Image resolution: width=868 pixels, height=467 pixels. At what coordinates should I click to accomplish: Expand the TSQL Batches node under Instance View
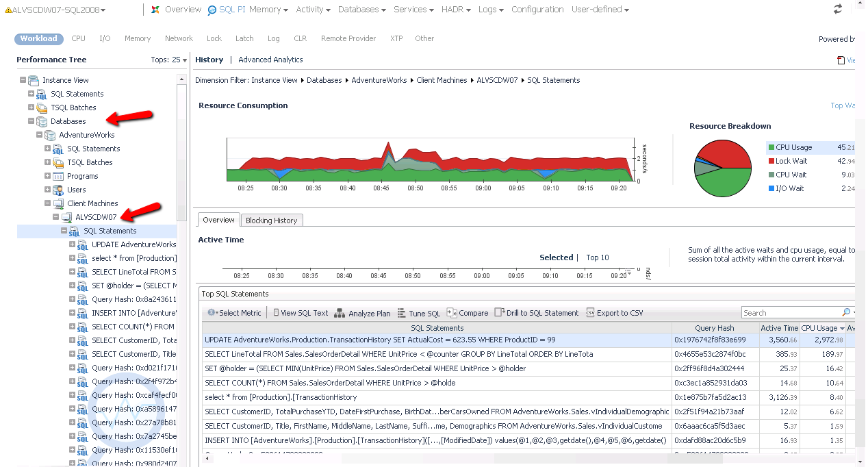click(31, 108)
